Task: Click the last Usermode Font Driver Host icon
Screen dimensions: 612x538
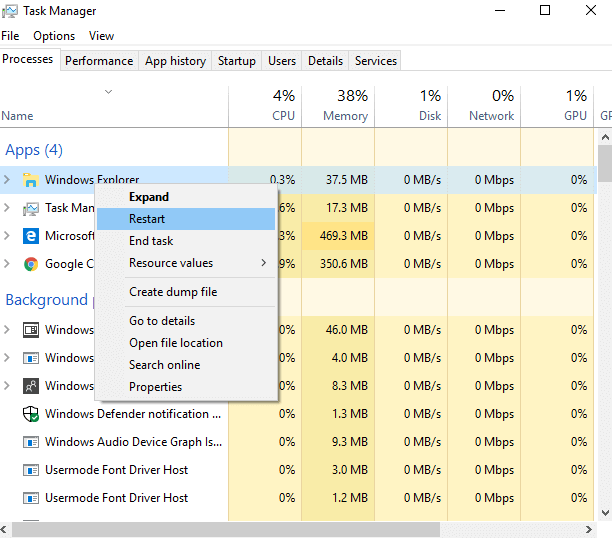Action: coord(31,498)
